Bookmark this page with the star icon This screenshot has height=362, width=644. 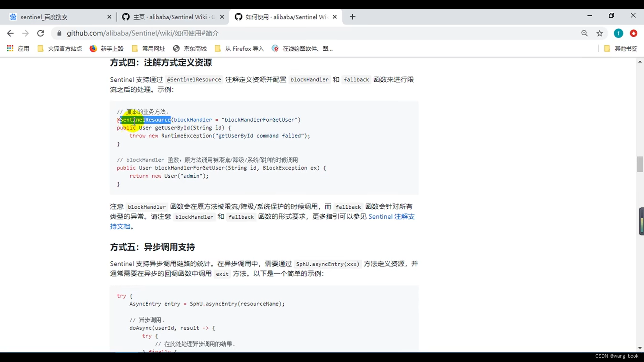(x=600, y=33)
